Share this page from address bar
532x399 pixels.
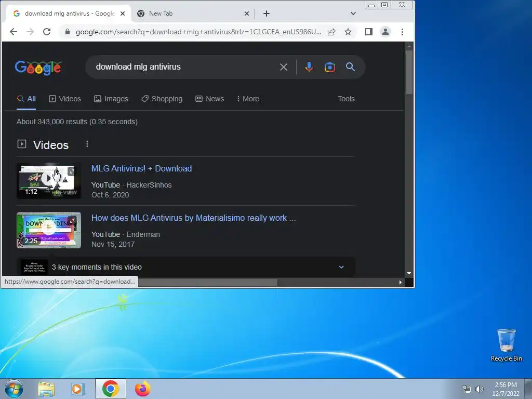[x=331, y=32]
